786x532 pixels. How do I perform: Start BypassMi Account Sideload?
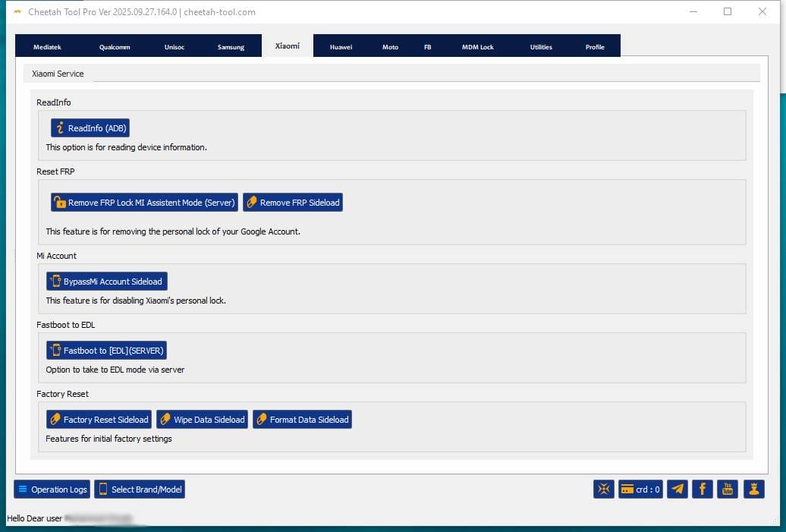coord(107,282)
